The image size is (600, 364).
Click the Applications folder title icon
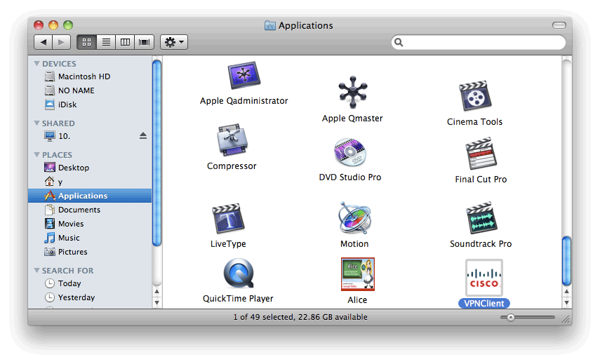269,26
